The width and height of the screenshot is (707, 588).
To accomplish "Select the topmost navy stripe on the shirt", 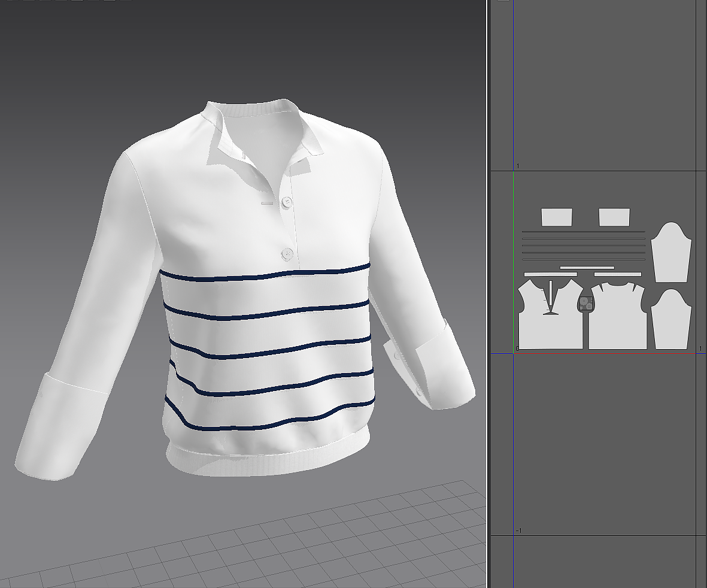I will 265,275.
